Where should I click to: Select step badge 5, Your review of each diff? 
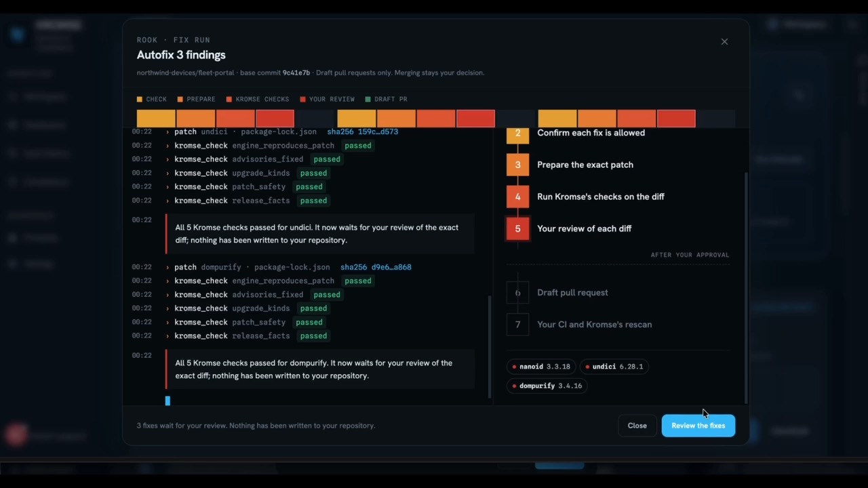[517, 228]
